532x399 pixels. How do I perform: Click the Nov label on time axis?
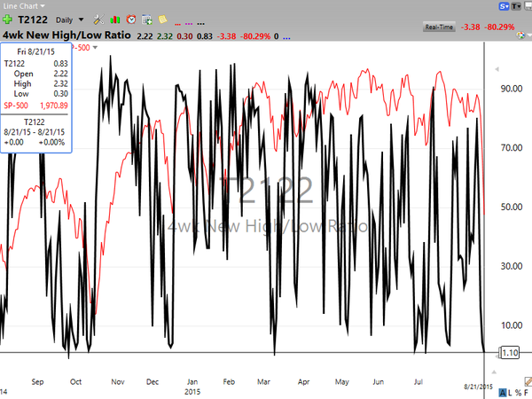click(118, 381)
